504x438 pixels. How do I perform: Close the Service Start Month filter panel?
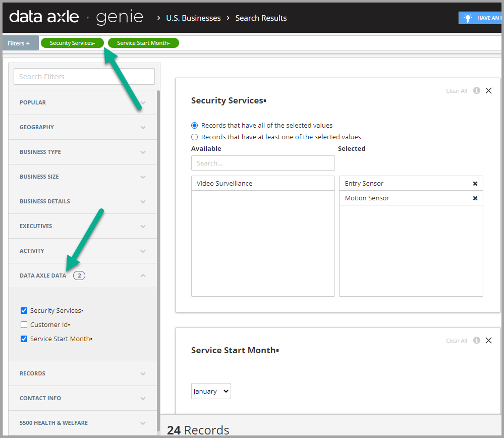tap(488, 340)
